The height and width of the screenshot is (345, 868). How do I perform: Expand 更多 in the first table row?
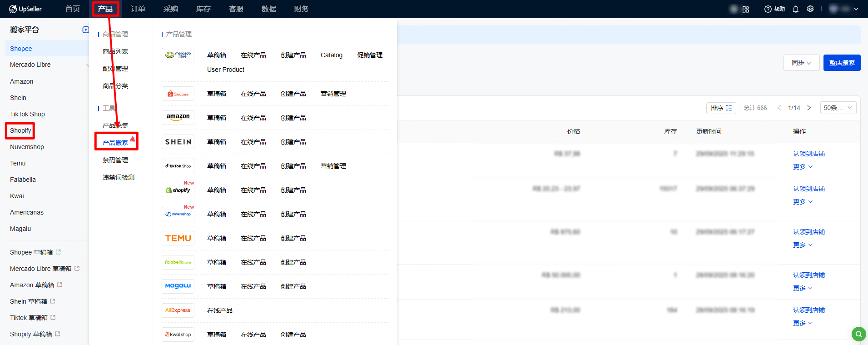pyautogui.click(x=803, y=167)
